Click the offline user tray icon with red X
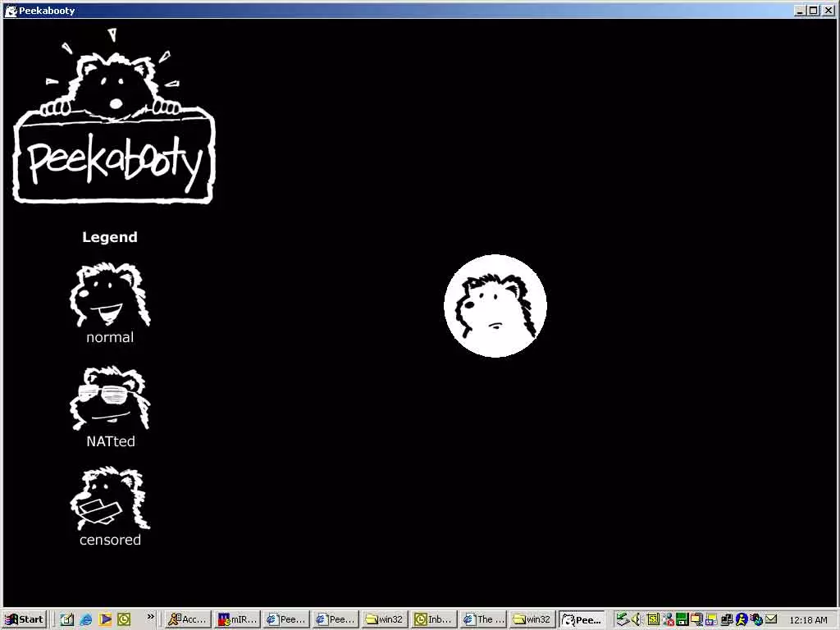This screenshot has width=840, height=630. pyautogui.click(x=668, y=619)
